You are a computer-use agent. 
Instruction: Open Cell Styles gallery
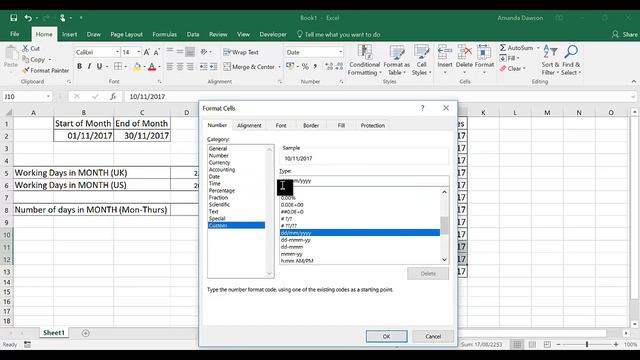[x=421, y=60]
